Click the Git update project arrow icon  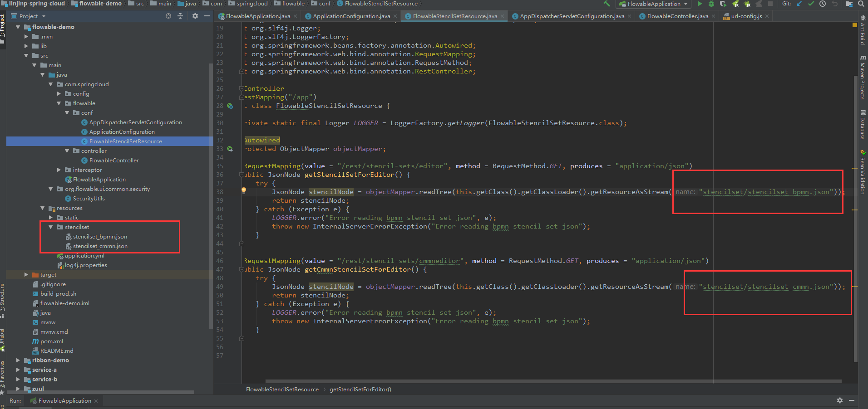pyautogui.click(x=799, y=4)
